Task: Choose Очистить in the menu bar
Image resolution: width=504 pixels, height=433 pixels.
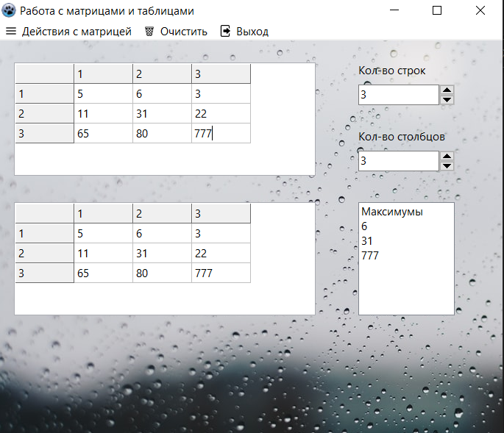Action: coord(183,32)
